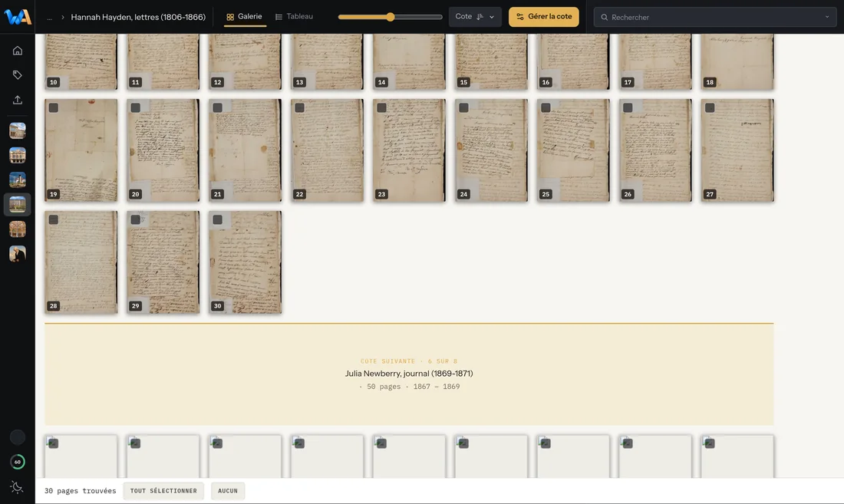This screenshot has width=844, height=504.
Task: Click the app logo in top-left corner
Action: [17, 17]
